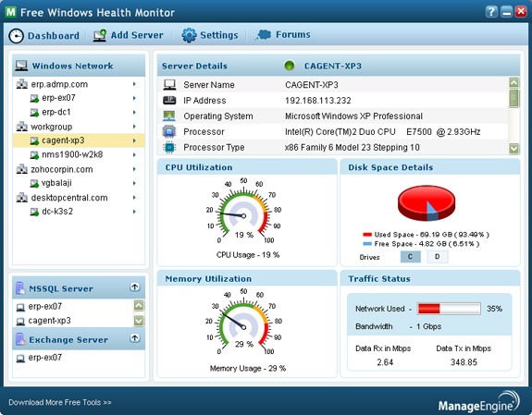Click the erp-ex07 server icon in Windows Network
Screen dimensions: 532x415
tap(34, 98)
